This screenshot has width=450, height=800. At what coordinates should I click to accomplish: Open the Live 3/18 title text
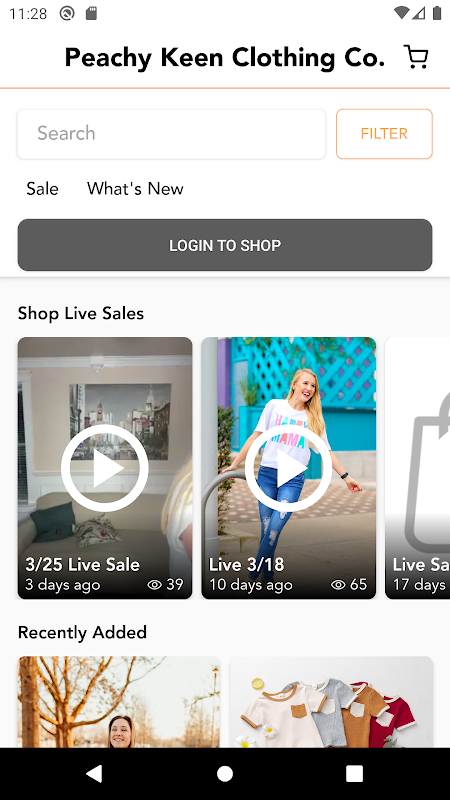246,564
